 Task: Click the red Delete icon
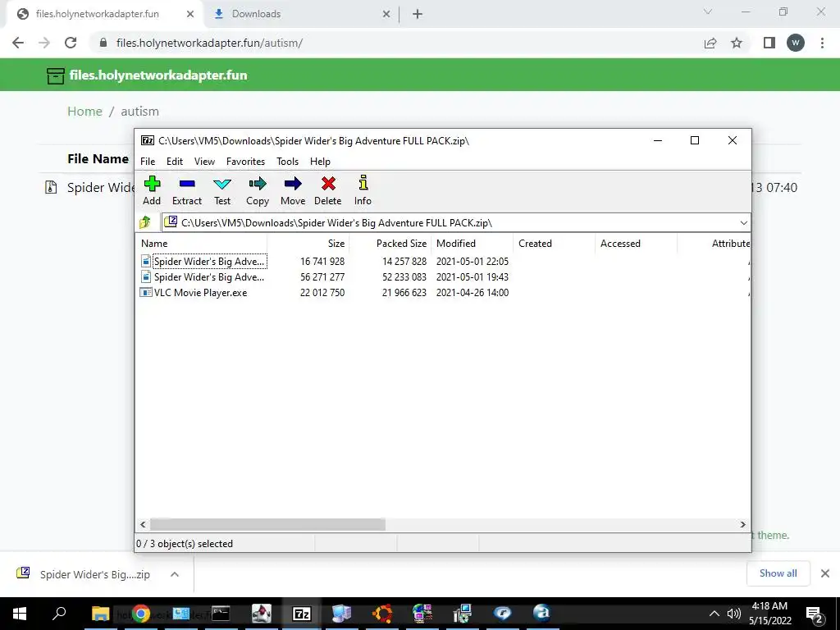[x=328, y=190]
